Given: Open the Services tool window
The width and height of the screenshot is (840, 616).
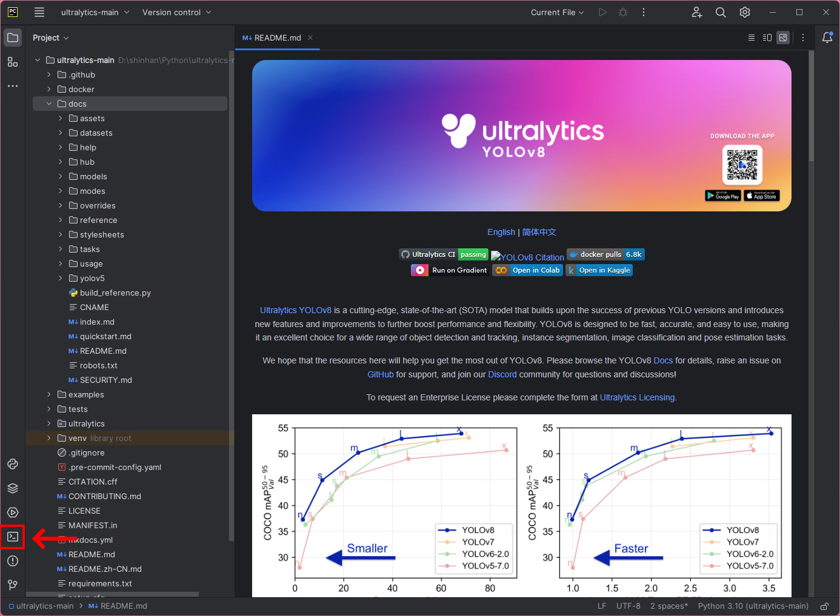Looking at the screenshot, I should tap(13, 512).
